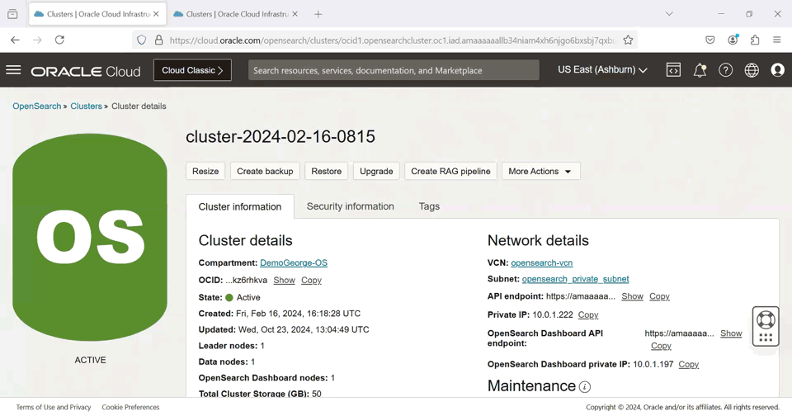792x416 pixels.
Task: Select the second Clusters browser tab
Action: [x=236, y=14]
